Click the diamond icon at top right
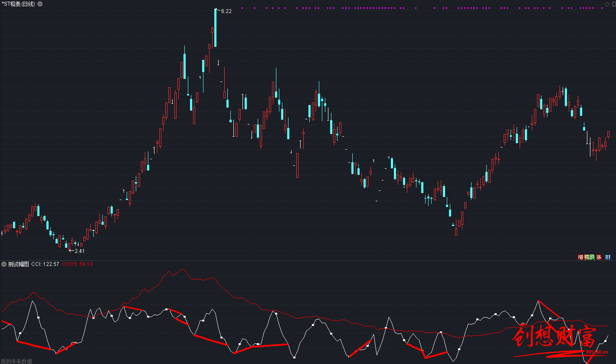 [x=607, y=4]
